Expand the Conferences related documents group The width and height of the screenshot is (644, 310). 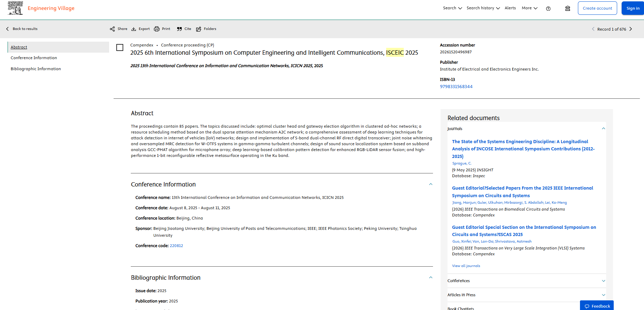pyautogui.click(x=526, y=281)
